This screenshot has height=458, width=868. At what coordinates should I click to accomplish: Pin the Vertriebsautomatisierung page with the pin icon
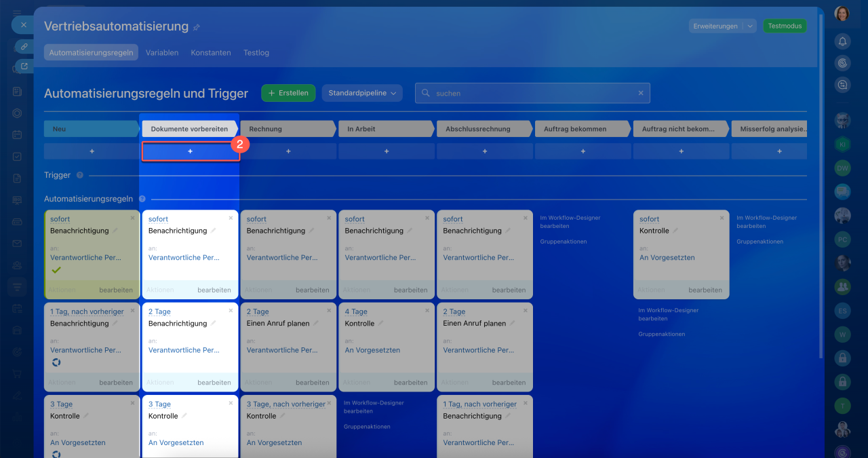click(x=197, y=27)
